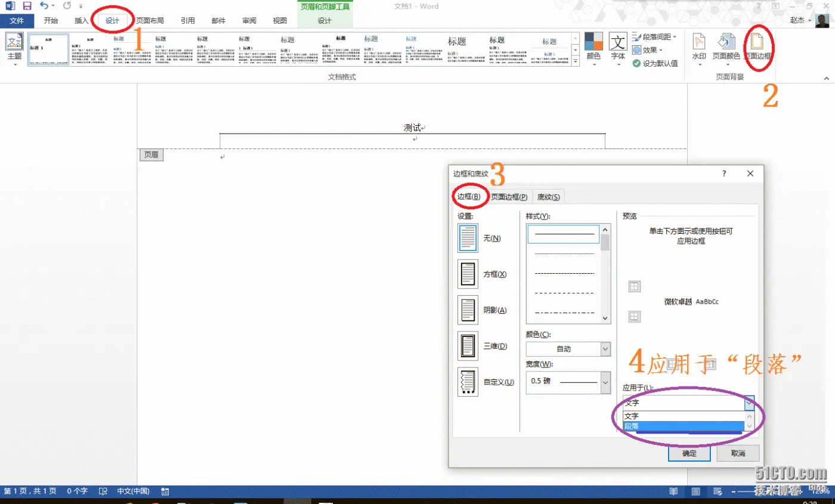Screen dimensions: 835x504
Task: Switch to the 页面布局 Page Layout tab
Action: click(x=150, y=20)
